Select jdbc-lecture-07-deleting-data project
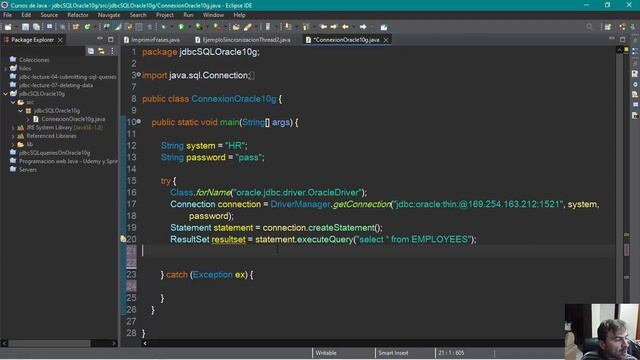The image size is (640, 360). 56,85
